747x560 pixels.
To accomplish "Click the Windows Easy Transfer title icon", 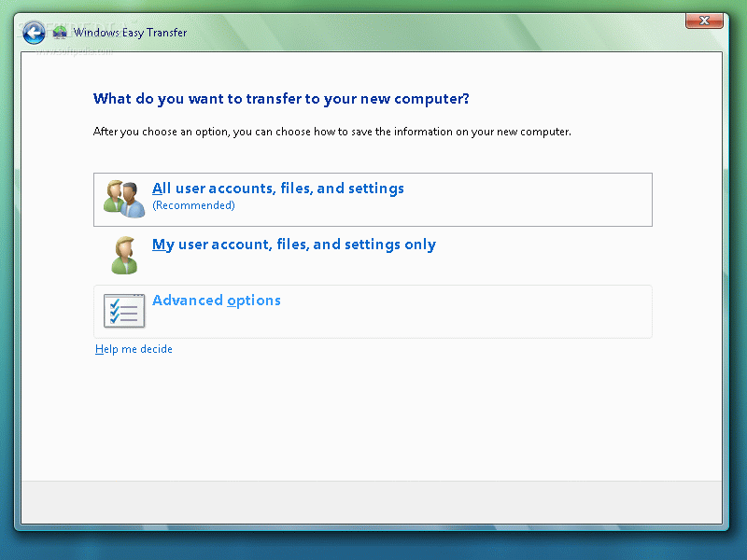I will (60, 33).
